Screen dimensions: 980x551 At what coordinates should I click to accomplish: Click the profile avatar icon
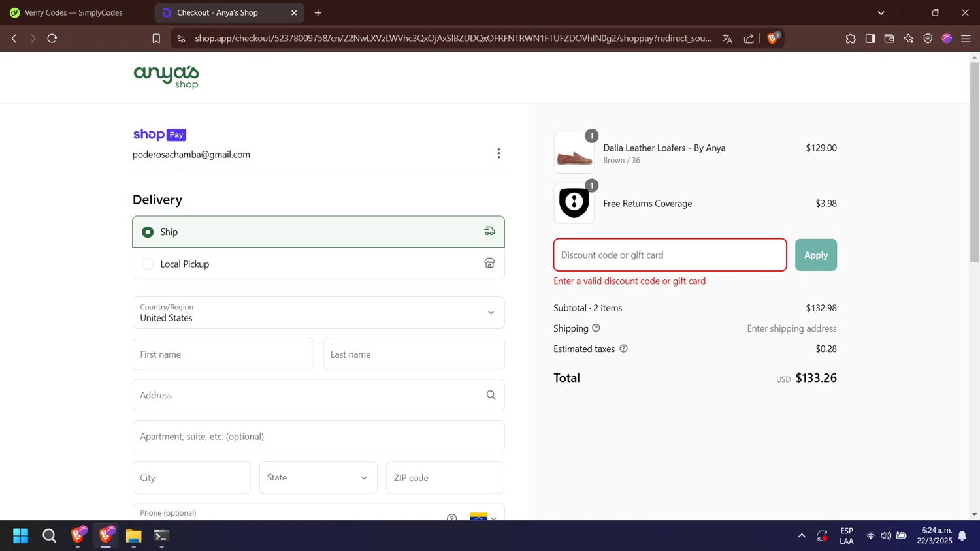click(947, 39)
